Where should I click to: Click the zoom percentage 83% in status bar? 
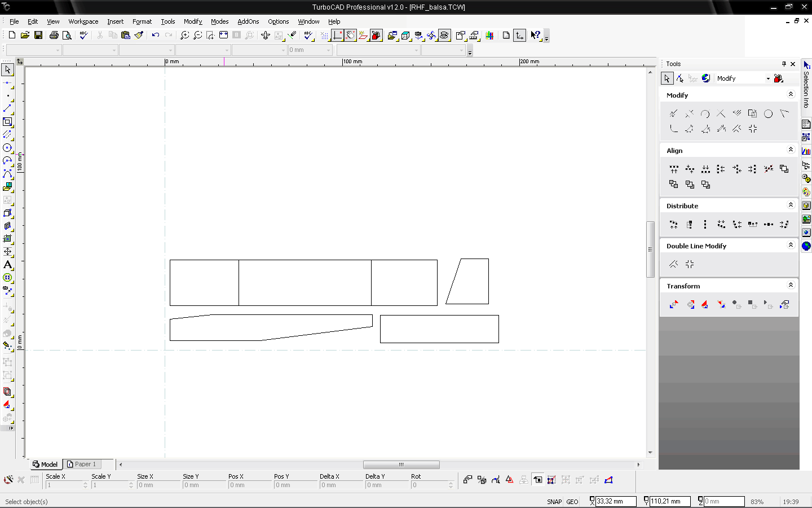click(757, 502)
